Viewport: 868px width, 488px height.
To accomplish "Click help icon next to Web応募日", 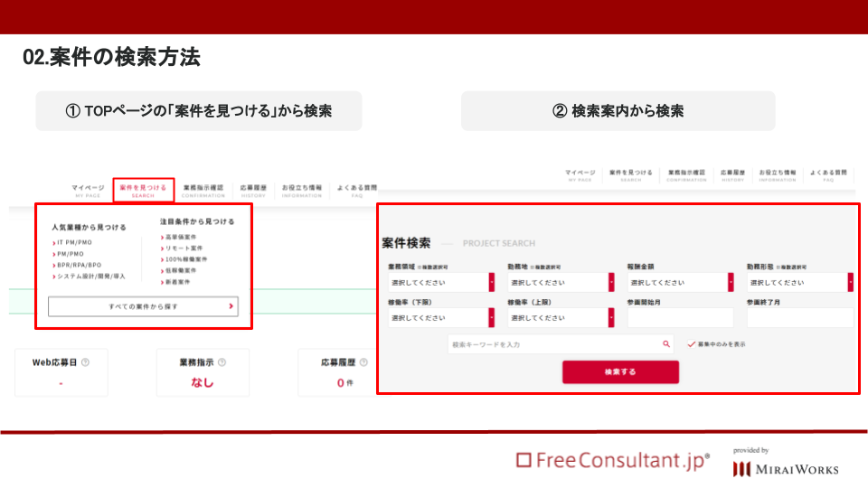I will [85, 362].
